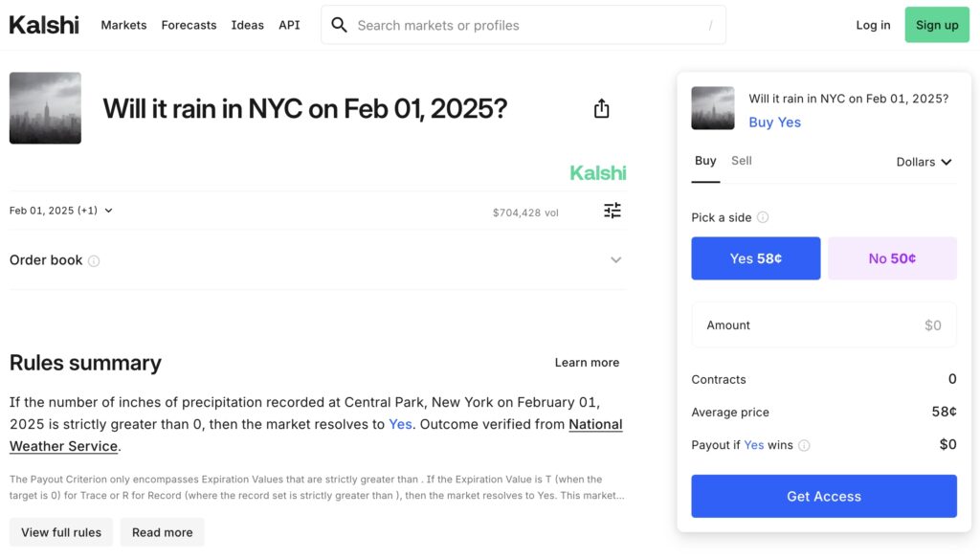
Task: Open the National Weather Service link
Action: pos(595,425)
